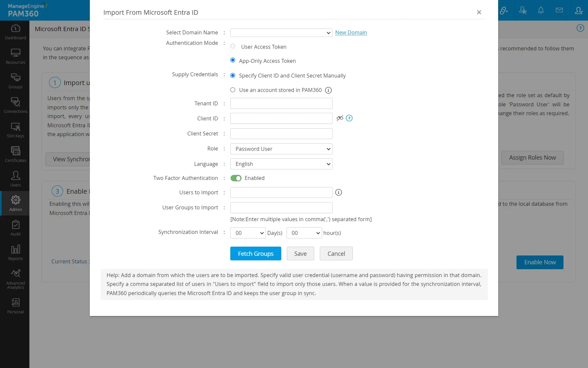This screenshot has height=368, width=588.
Task: Click the Tenant ID input field
Action: (x=281, y=103)
